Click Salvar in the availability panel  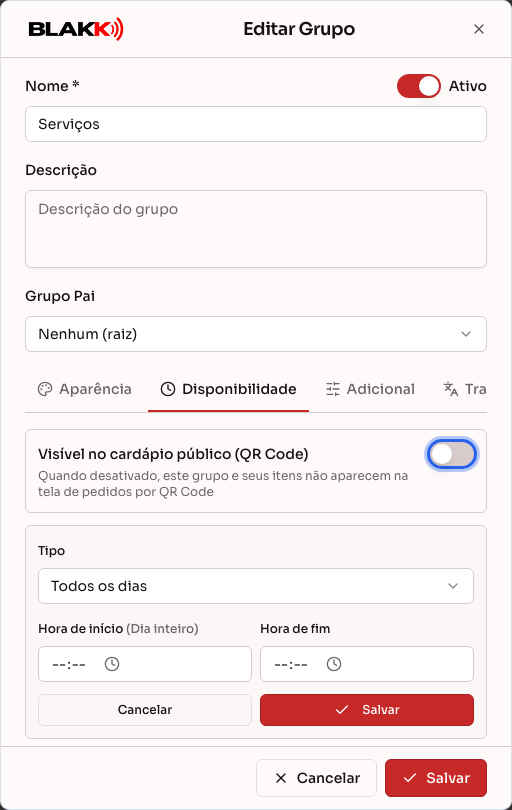click(367, 710)
